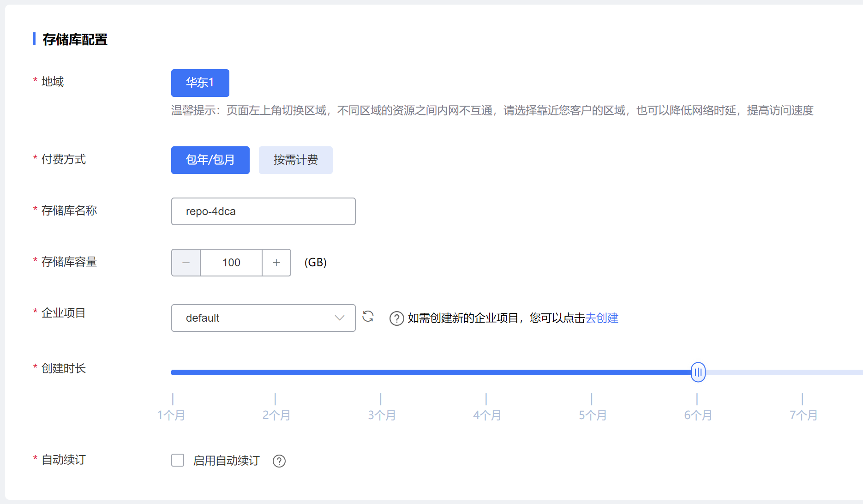863x504 pixels.
Task: Click the capacity value field showing 100
Action: [231, 263]
